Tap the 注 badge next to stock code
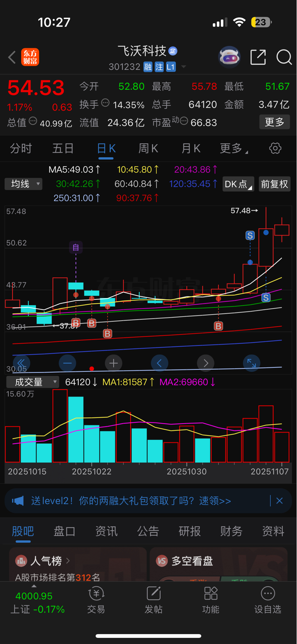Screen dimensions: 297x644 [x=159, y=67]
